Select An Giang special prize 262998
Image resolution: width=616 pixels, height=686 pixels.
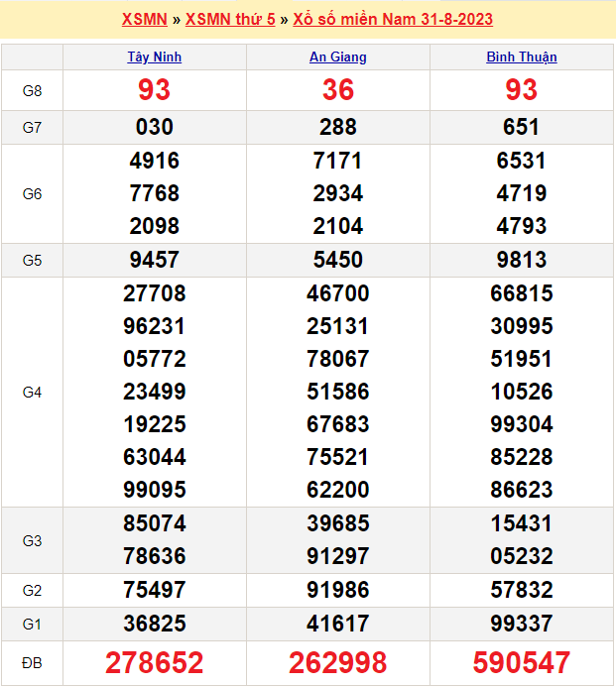coord(338,662)
